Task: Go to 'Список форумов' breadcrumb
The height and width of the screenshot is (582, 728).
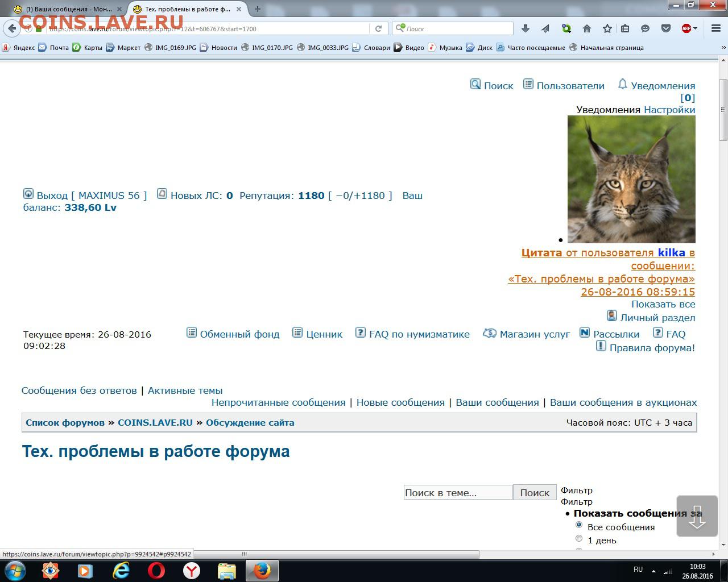Action: pyautogui.click(x=65, y=422)
